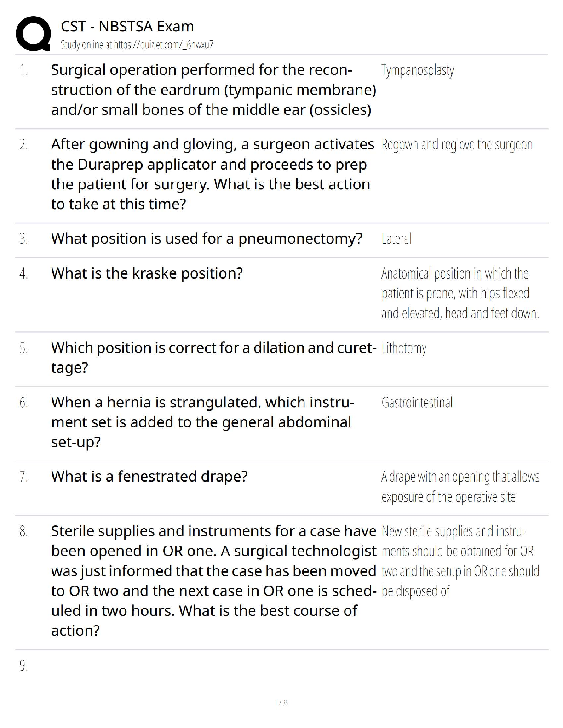Click the dilation and curettage question
This screenshot has width=563, height=728.
[x=213, y=358]
